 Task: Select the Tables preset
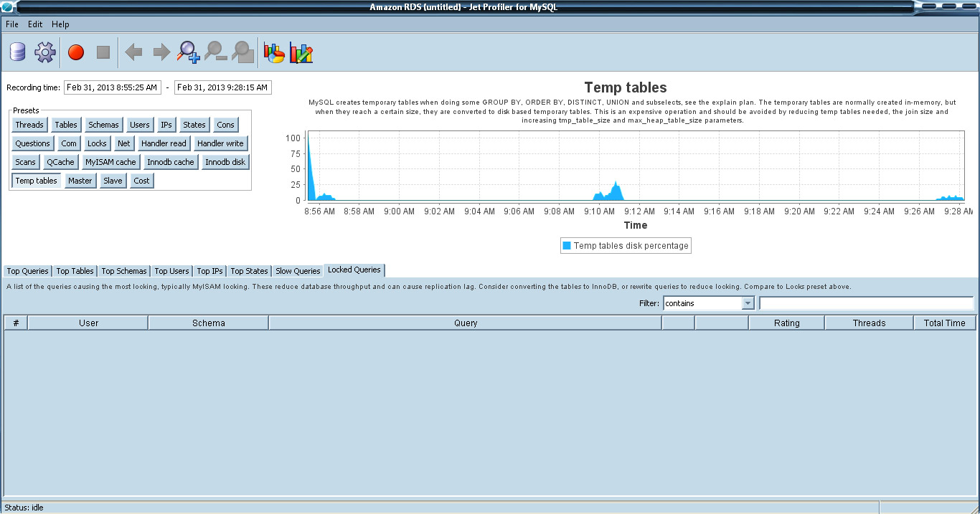(x=66, y=125)
